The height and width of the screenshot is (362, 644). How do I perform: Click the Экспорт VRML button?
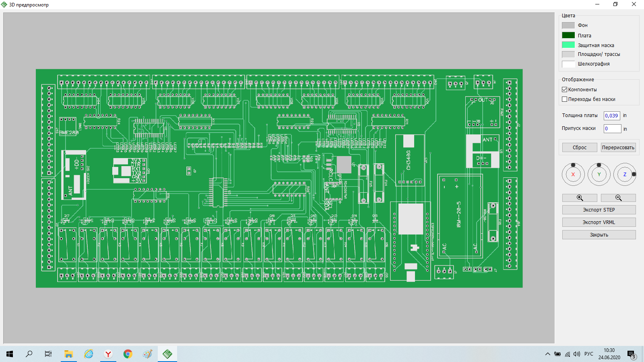(x=599, y=222)
